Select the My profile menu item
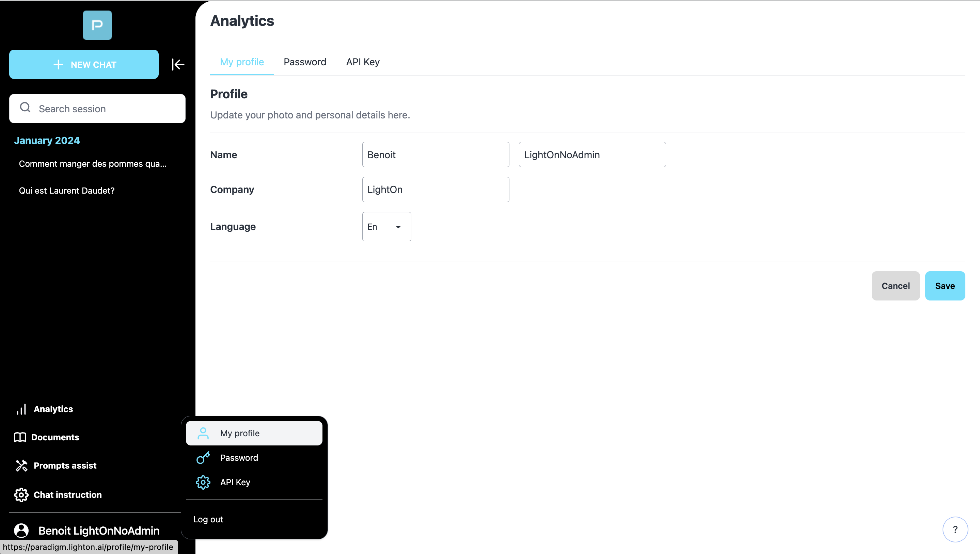980x554 pixels. [x=254, y=433]
